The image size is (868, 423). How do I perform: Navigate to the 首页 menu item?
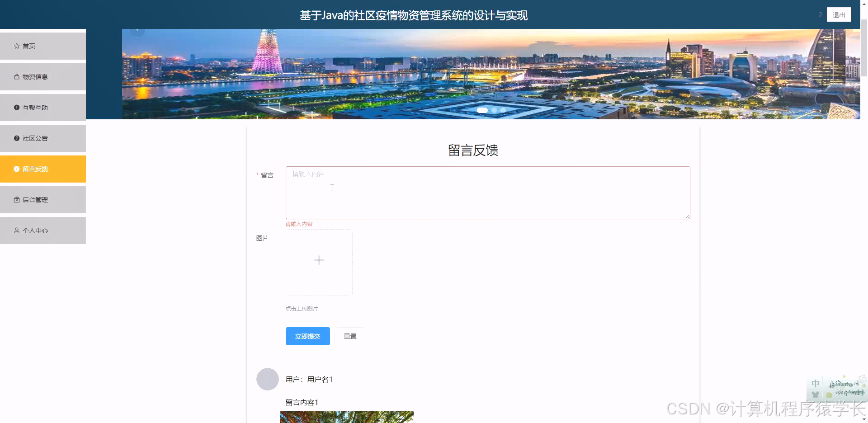click(29, 46)
